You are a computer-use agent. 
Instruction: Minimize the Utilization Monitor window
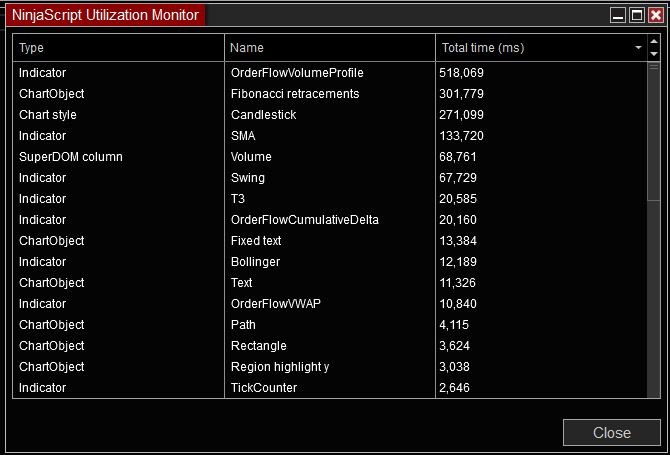617,15
